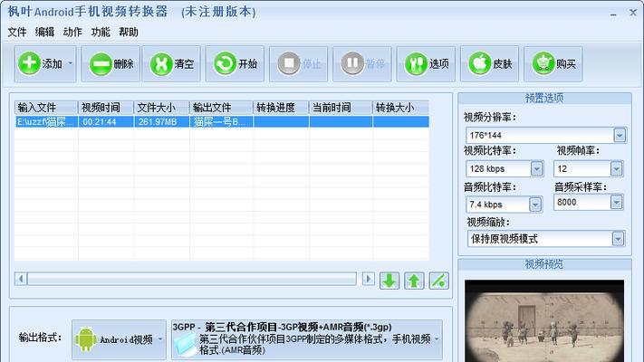Start conversion with the 开始 button
644x362 pixels.
tap(235, 64)
